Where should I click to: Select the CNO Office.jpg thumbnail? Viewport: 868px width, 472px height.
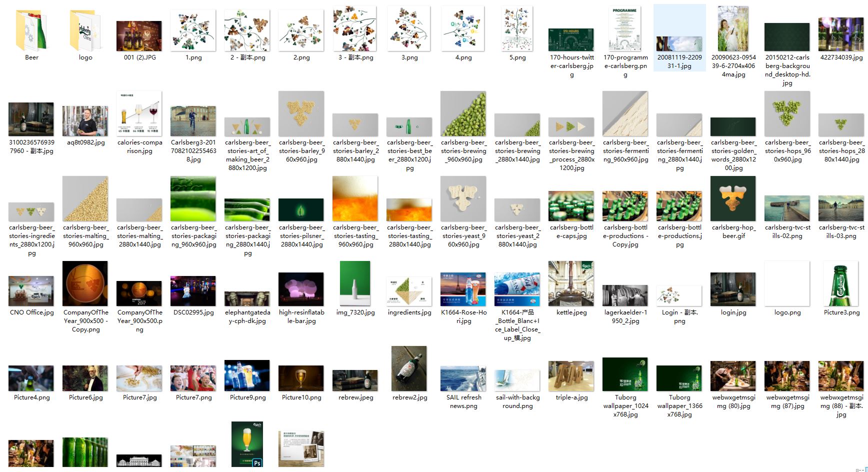click(x=31, y=291)
